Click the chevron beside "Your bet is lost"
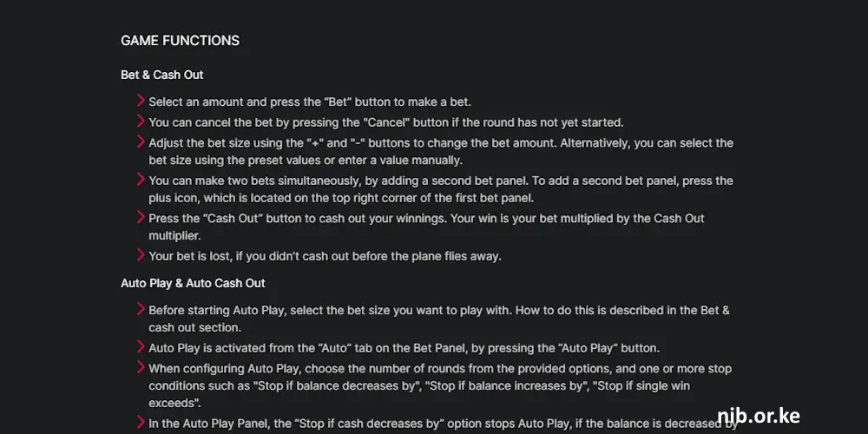868x434 pixels. pyautogui.click(x=141, y=254)
